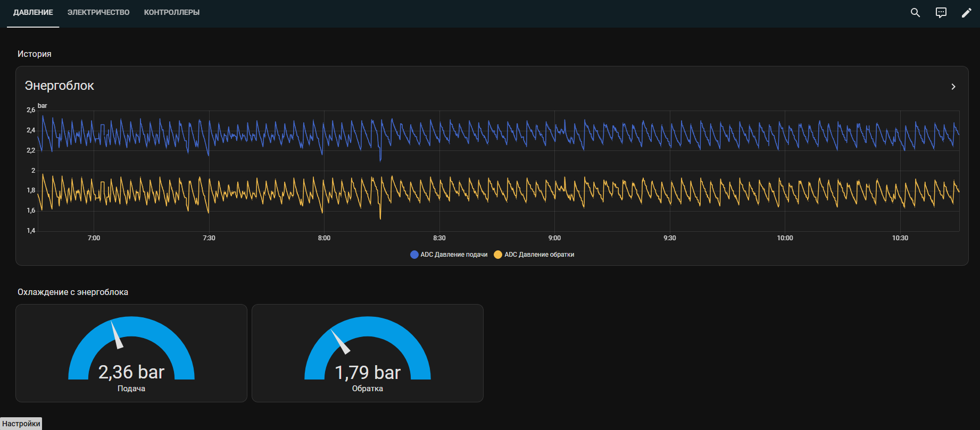Open the assistant chat icon
This screenshot has height=430, width=980.
click(941, 13)
